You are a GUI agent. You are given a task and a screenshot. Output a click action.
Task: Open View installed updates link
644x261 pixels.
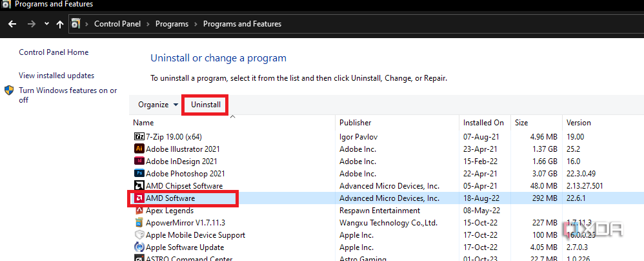click(56, 76)
